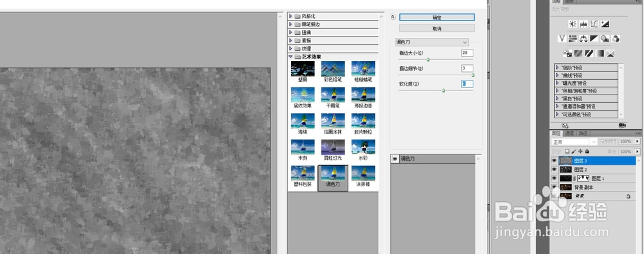Adjust the 描边细节 slider
This screenshot has height=254, width=644.
(x=473, y=75)
